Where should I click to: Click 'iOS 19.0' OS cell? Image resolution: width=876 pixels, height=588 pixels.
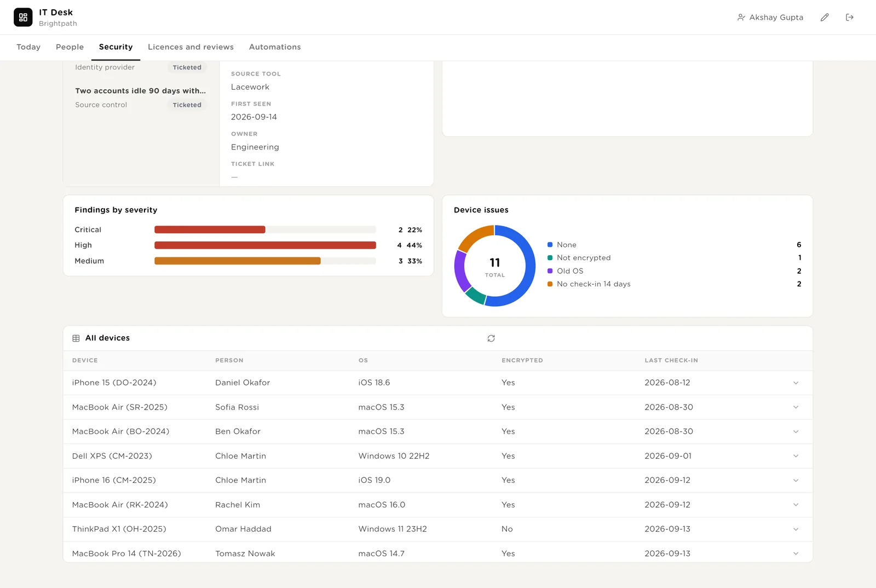tap(374, 480)
